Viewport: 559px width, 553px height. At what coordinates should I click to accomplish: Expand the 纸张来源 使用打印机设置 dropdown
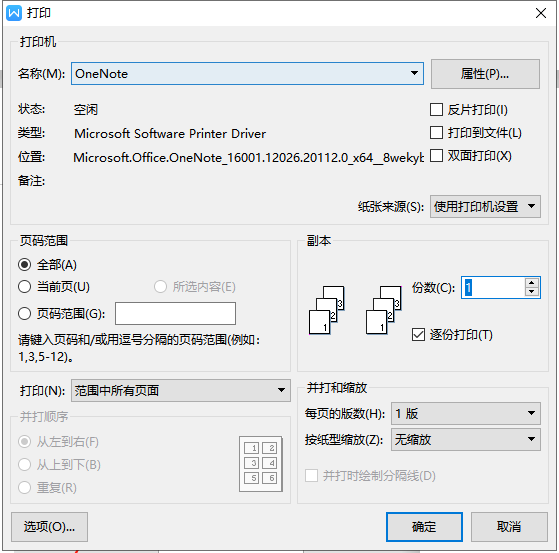click(485, 206)
